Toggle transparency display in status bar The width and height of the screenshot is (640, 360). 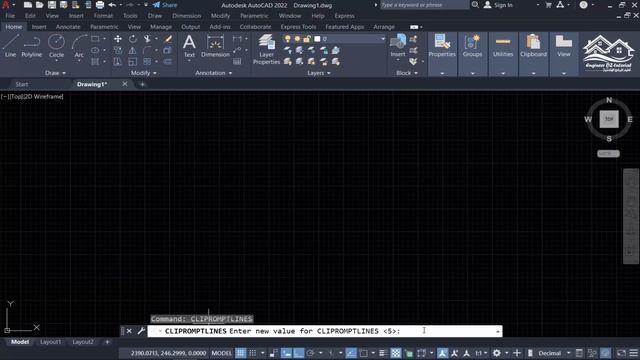pyautogui.click(x=396, y=353)
